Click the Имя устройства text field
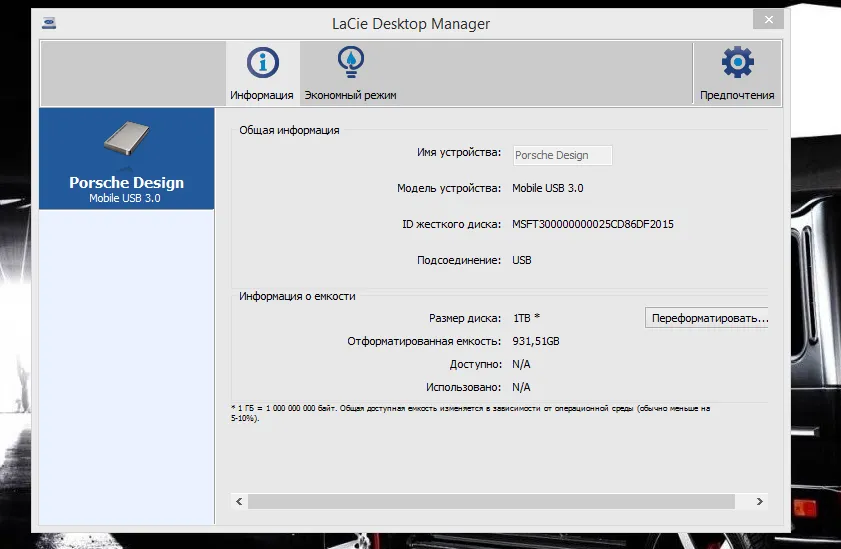The image size is (841, 549). (x=561, y=155)
